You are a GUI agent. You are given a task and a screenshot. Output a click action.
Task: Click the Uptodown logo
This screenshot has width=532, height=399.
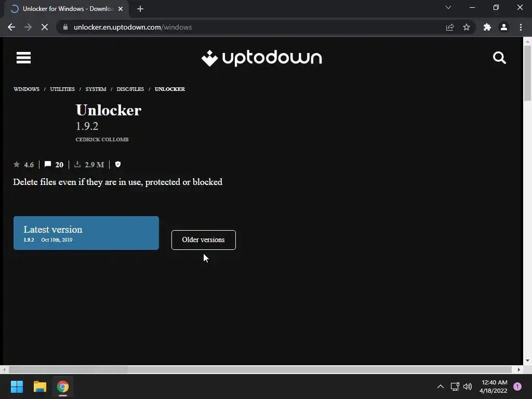262,58
